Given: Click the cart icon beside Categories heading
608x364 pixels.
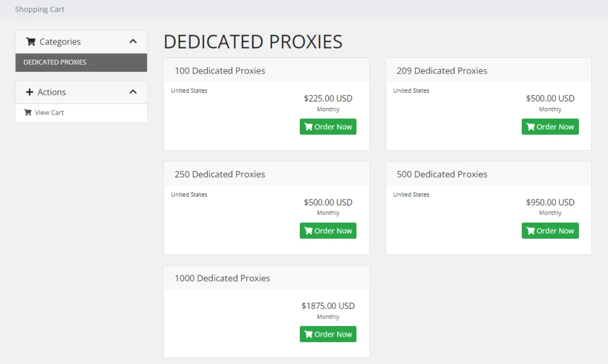Looking at the screenshot, I should point(31,42).
